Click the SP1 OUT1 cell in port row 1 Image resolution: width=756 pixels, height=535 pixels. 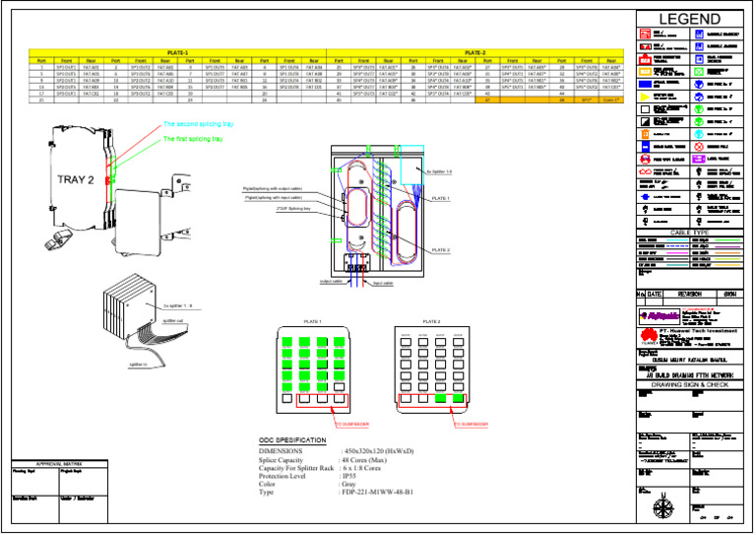66,68
